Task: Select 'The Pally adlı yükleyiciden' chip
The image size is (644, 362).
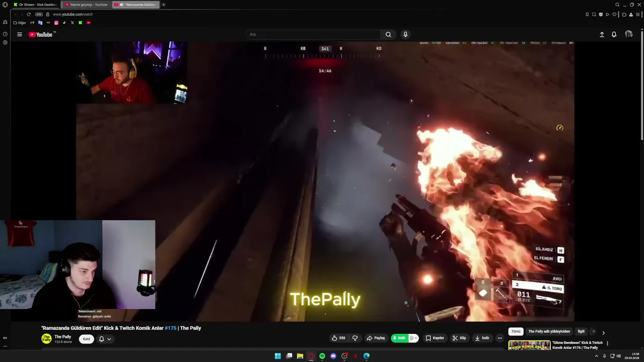Action: click(549, 331)
